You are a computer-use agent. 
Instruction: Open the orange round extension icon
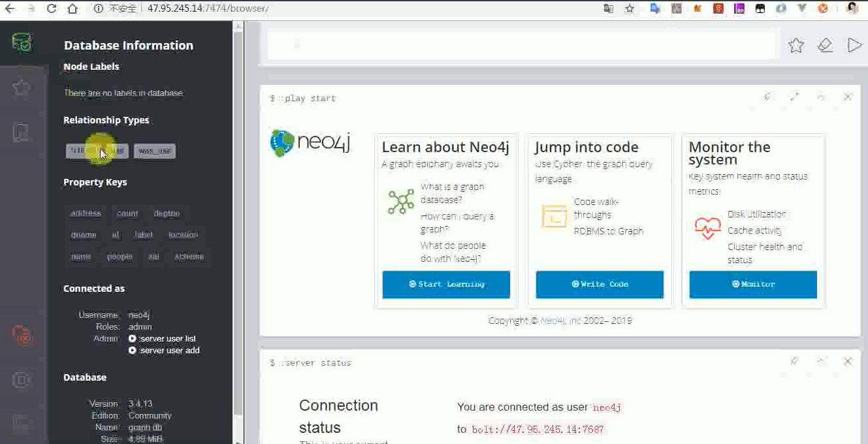(x=823, y=8)
